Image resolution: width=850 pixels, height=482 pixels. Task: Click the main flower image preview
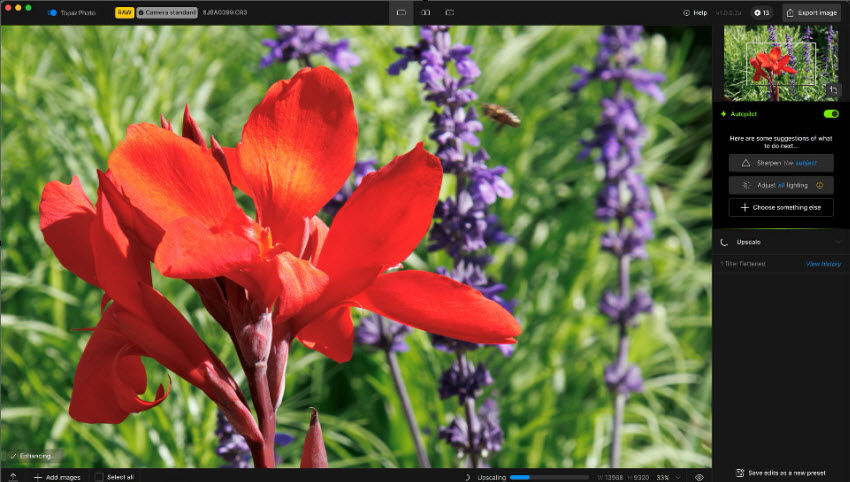(356, 247)
